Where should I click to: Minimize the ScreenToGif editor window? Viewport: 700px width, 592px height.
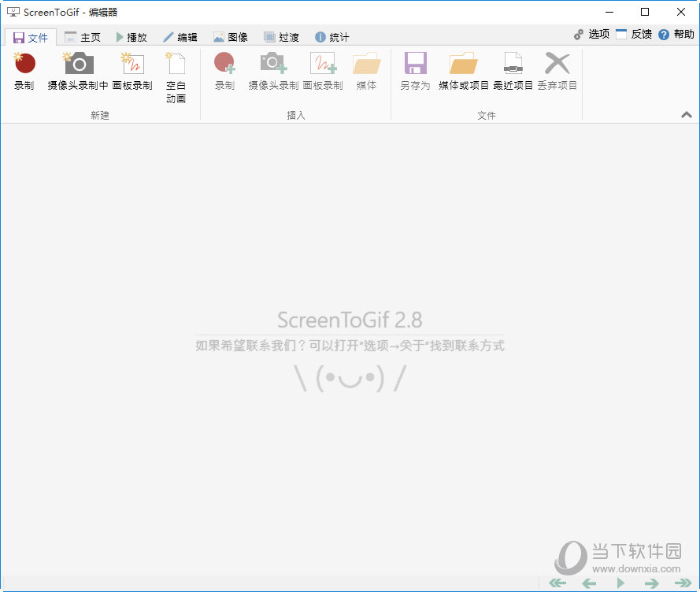(x=609, y=12)
